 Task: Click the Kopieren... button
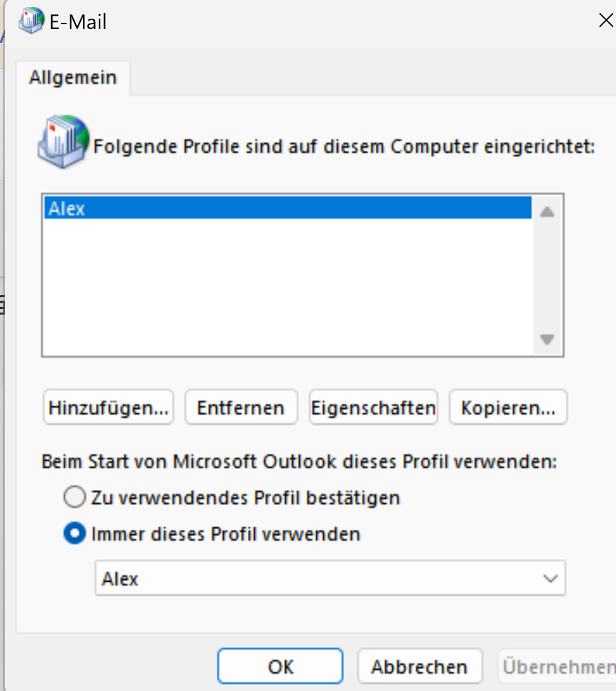[x=508, y=407]
